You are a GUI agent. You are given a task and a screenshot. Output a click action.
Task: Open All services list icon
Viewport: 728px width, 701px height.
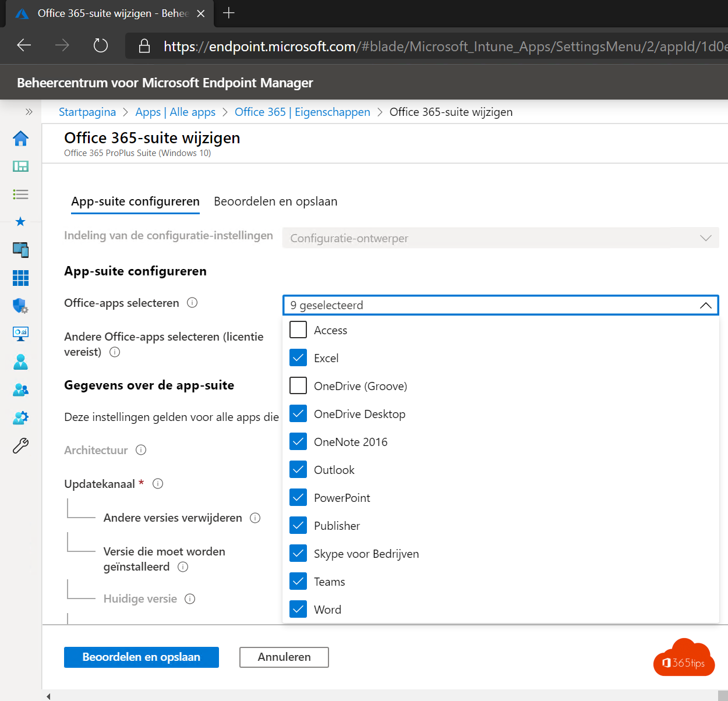tap(20, 194)
